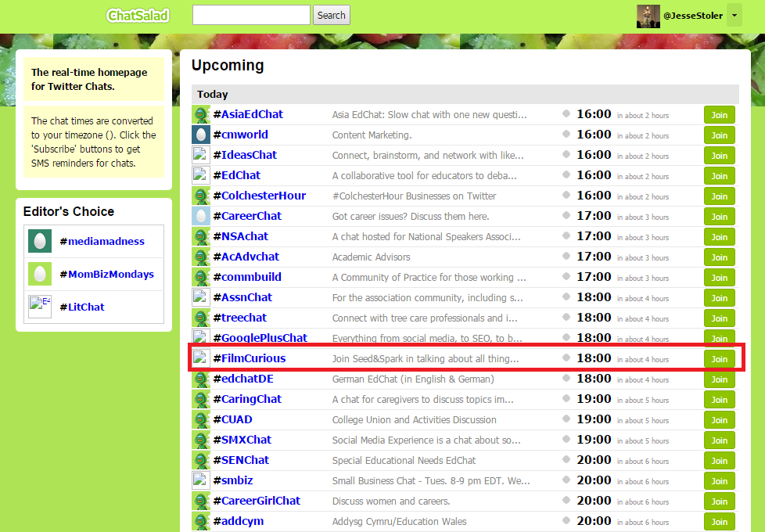Click the #edchatDE avatar icon
765x532 pixels.
pyautogui.click(x=201, y=379)
